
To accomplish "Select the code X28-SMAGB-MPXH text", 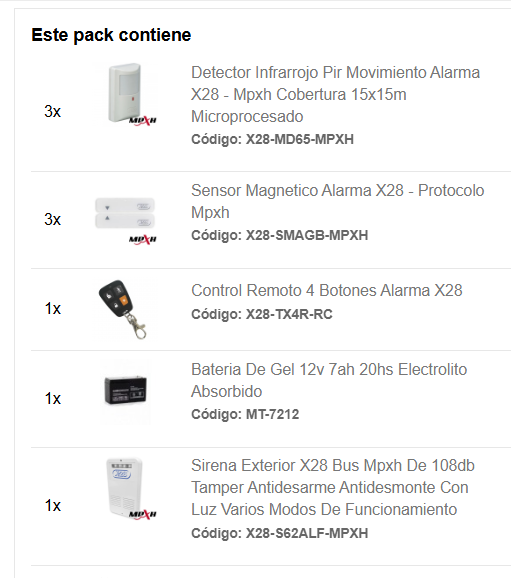I will pyautogui.click(x=307, y=235).
